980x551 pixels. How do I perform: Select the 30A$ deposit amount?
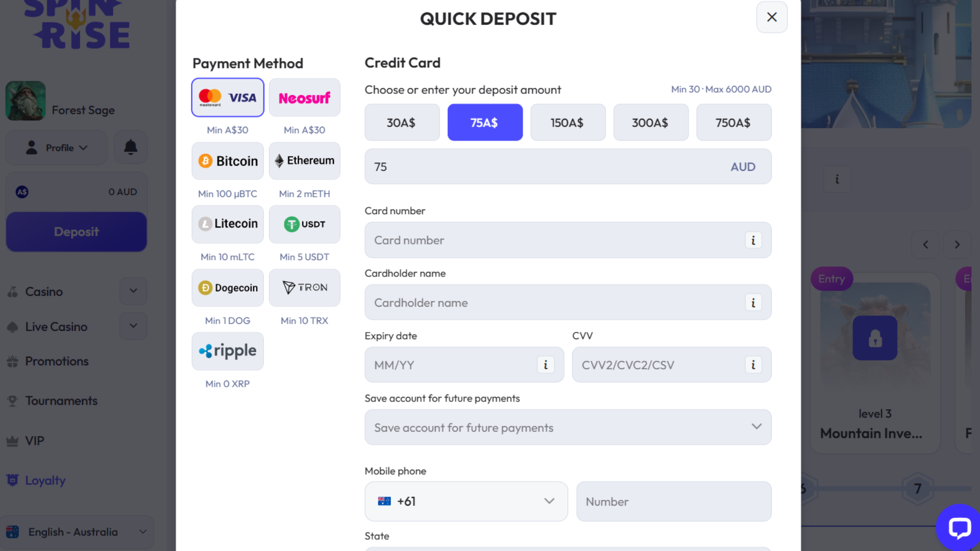tap(402, 123)
